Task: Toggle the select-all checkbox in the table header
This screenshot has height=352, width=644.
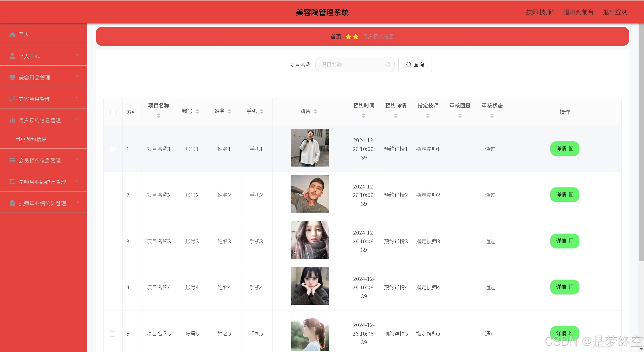Action: coord(113,112)
